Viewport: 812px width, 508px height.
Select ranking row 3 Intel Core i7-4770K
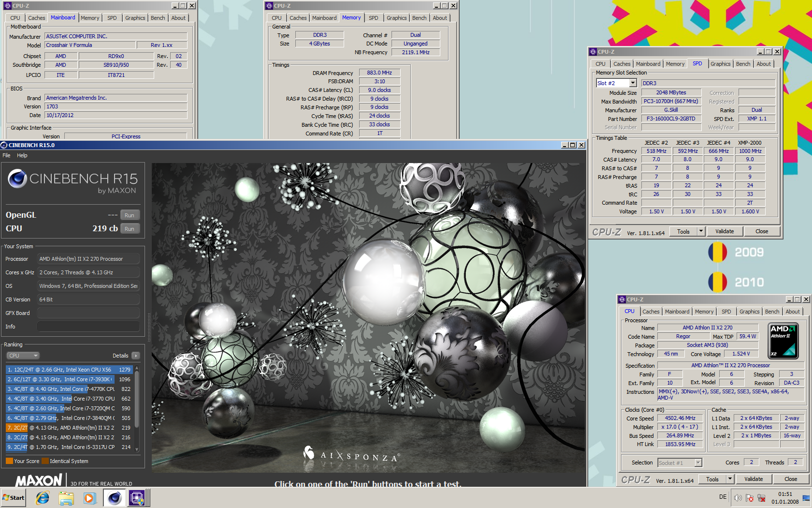pos(70,389)
